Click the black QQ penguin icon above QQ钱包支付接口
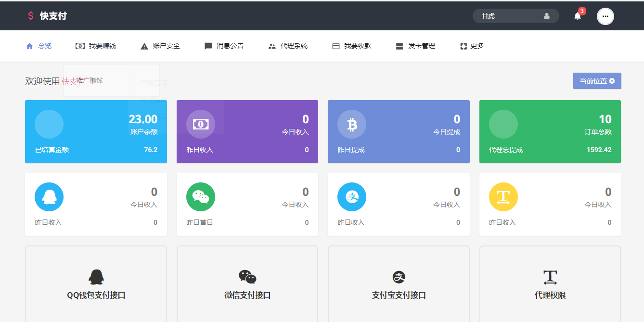Viewport: 644px width, 322px height. pos(96,277)
